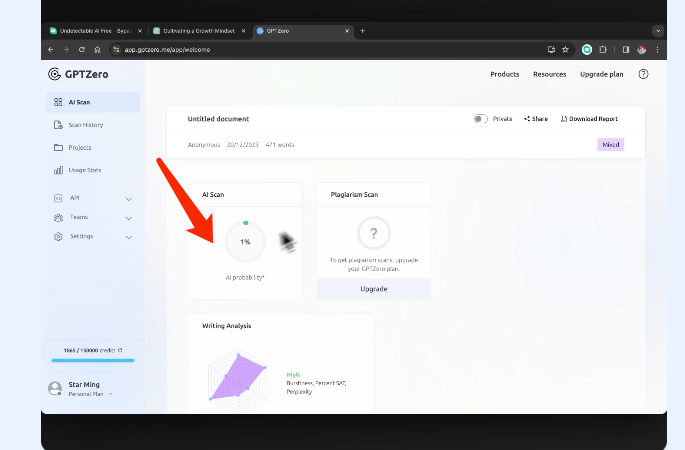The width and height of the screenshot is (685, 450).
Task: Open the browser extensions puzzle icon
Action: click(603, 50)
